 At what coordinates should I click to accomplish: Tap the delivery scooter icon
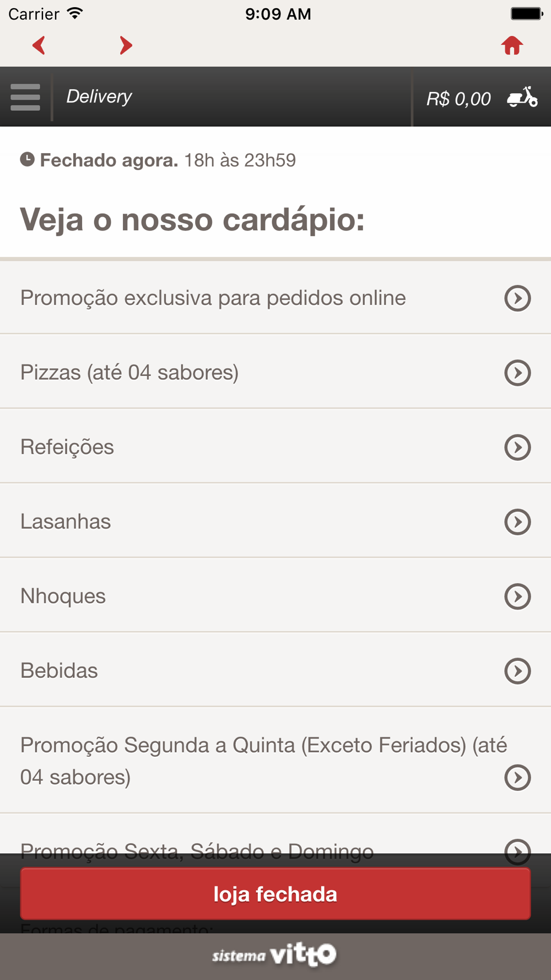[x=522, y=97]
